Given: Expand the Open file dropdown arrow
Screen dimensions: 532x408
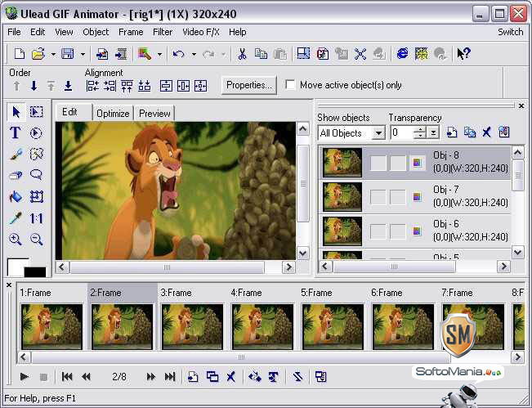Looking at the screenshot, I should (x=53, y=54).
